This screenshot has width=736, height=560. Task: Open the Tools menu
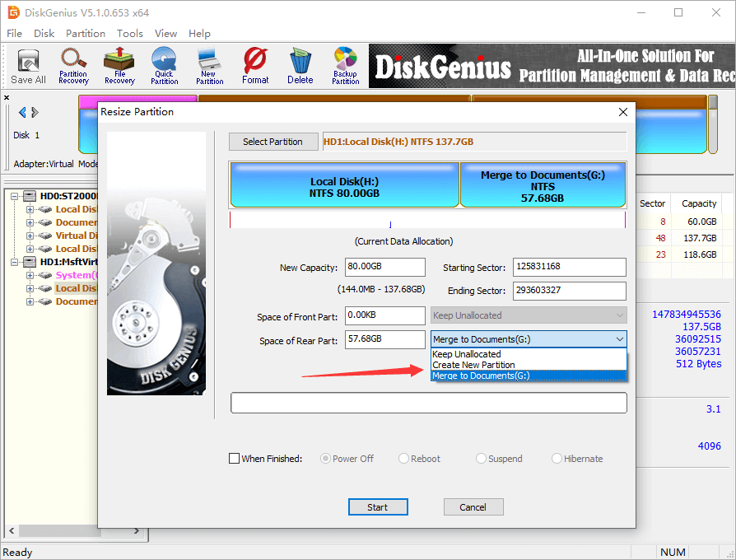point(129,34)
